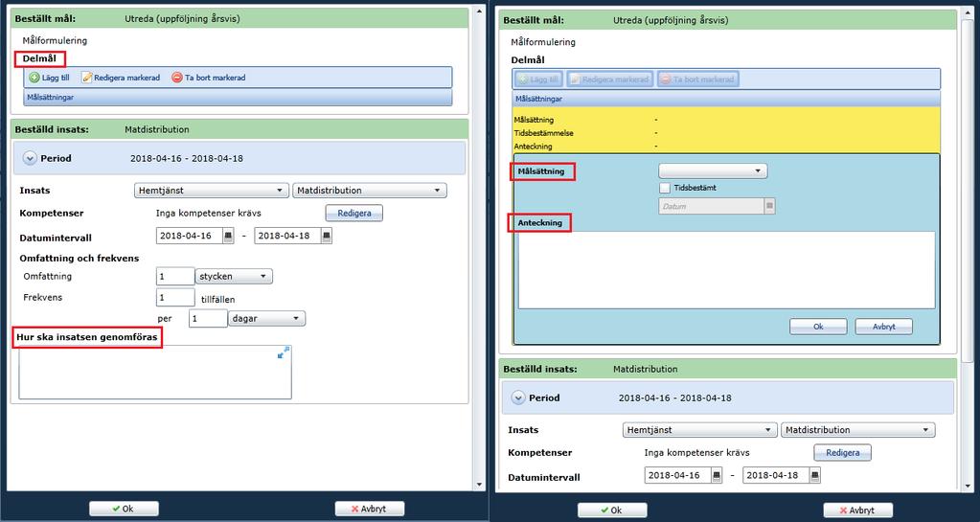Click bottom Ok button in right window
980x522 pixels.
612,511
